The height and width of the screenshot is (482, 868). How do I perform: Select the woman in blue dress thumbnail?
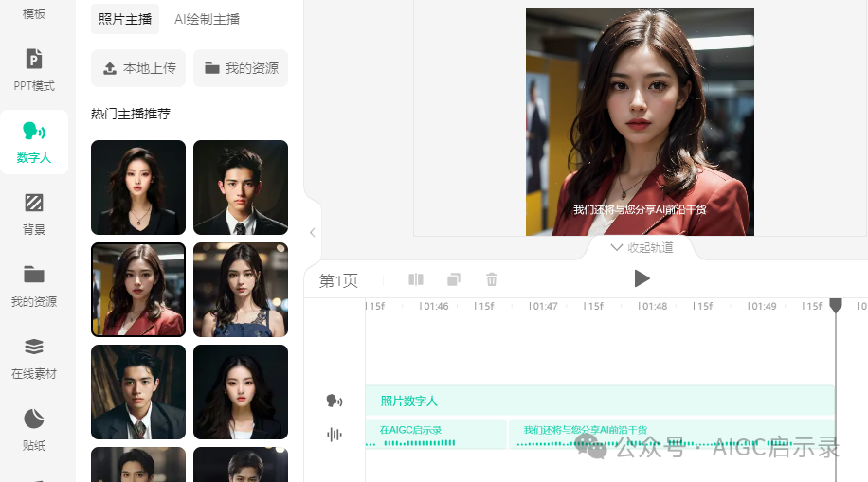click(241, 290)
